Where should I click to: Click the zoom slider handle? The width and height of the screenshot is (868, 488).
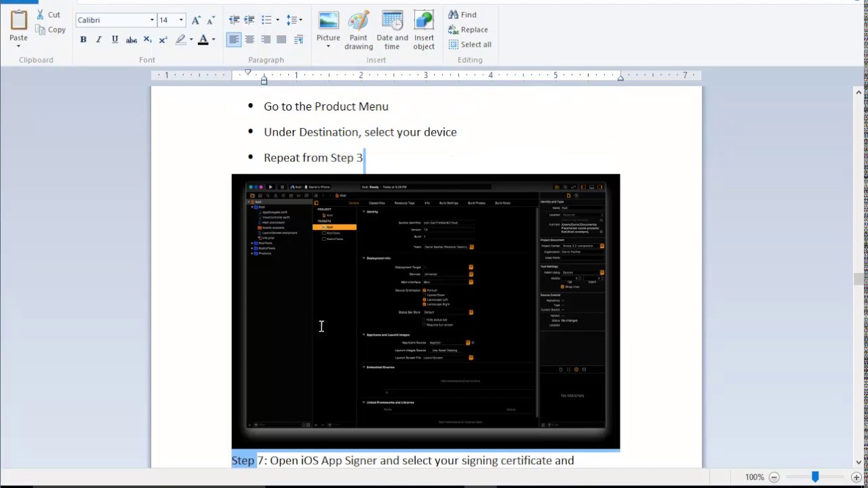815,477
